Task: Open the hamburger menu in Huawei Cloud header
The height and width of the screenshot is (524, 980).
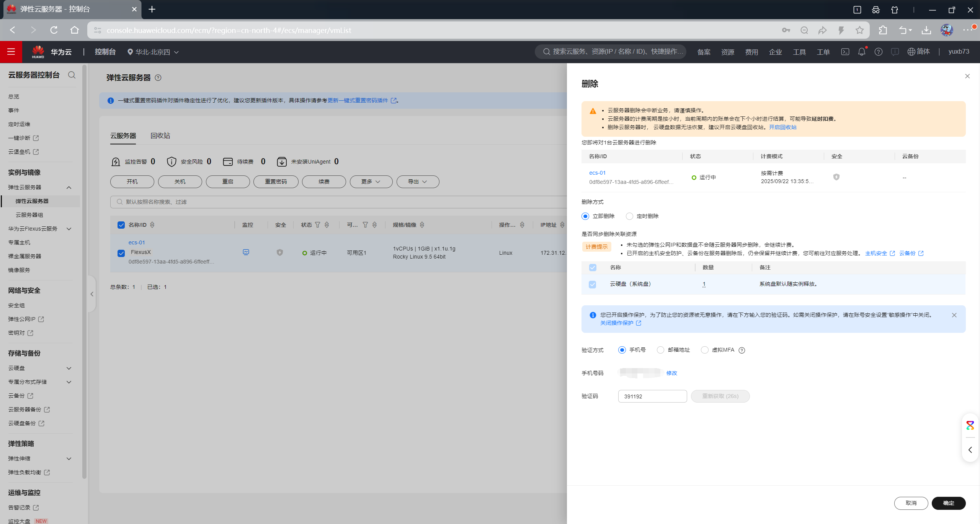Action: tap(11, 52)
